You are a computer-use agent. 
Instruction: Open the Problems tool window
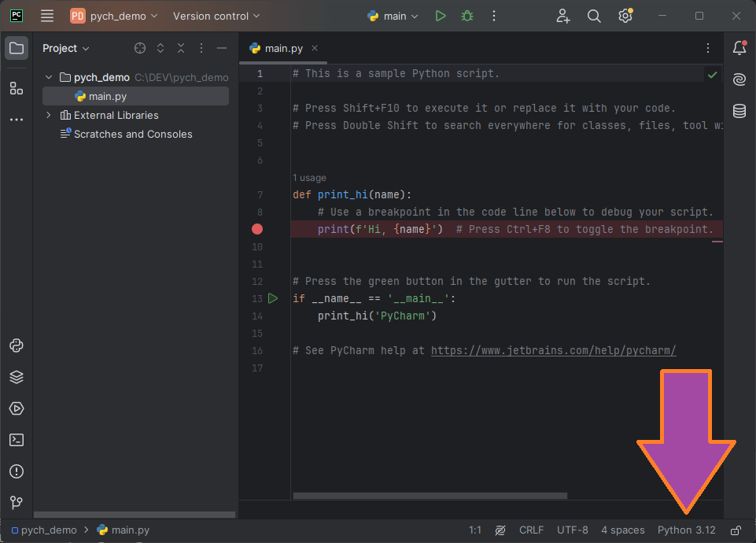tap(17, 471)
